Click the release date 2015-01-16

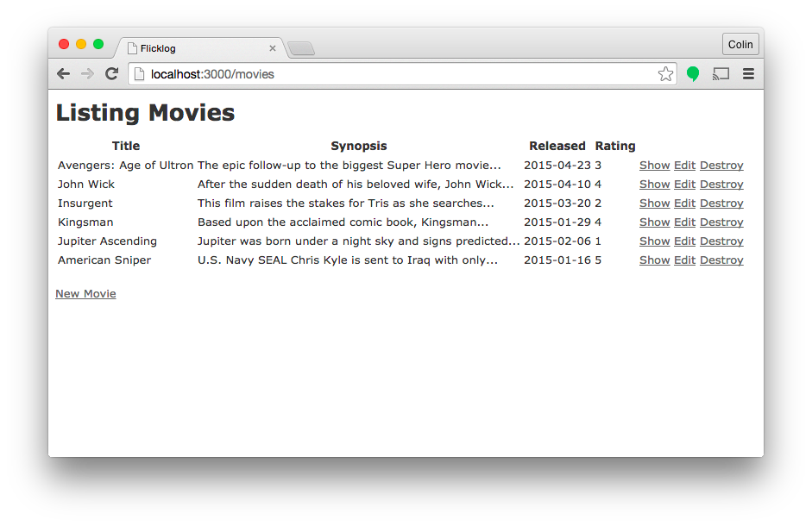coord(557,260)
